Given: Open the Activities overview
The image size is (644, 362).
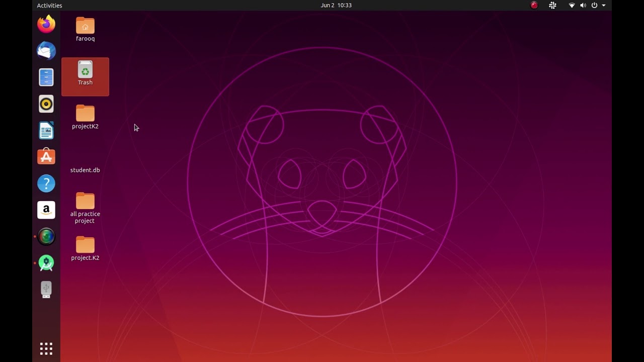Looking at the screenshot, I should [x=49, y=5].
